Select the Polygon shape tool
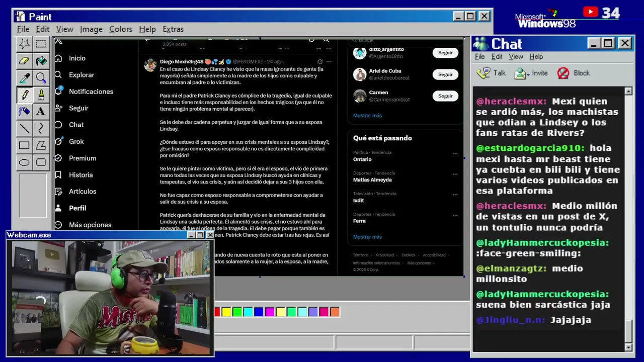 41,145
